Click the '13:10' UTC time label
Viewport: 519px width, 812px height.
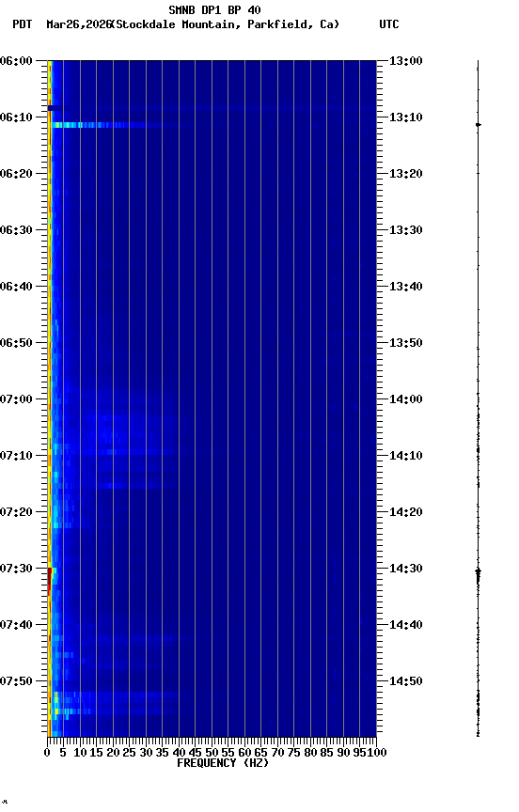(406, 117)
